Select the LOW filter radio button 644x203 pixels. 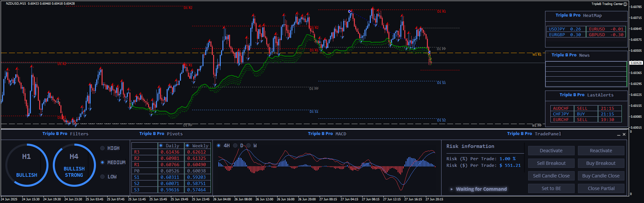[x=103, y=177]
